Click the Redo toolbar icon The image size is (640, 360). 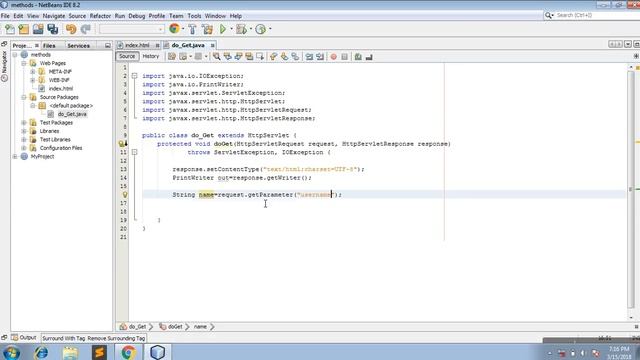point(85,29)
